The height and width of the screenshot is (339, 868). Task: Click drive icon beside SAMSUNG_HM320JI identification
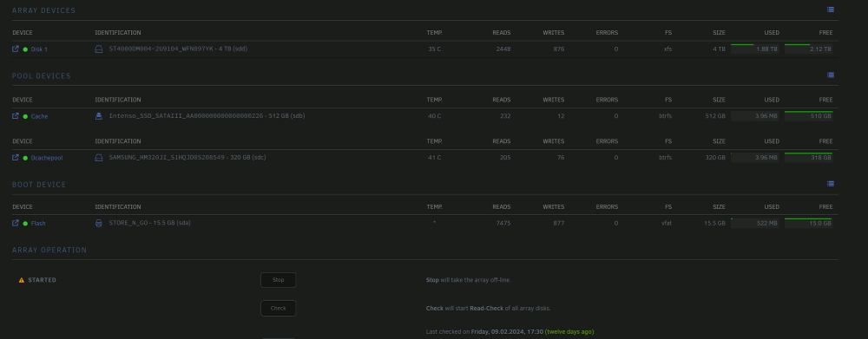click(99, 158)
